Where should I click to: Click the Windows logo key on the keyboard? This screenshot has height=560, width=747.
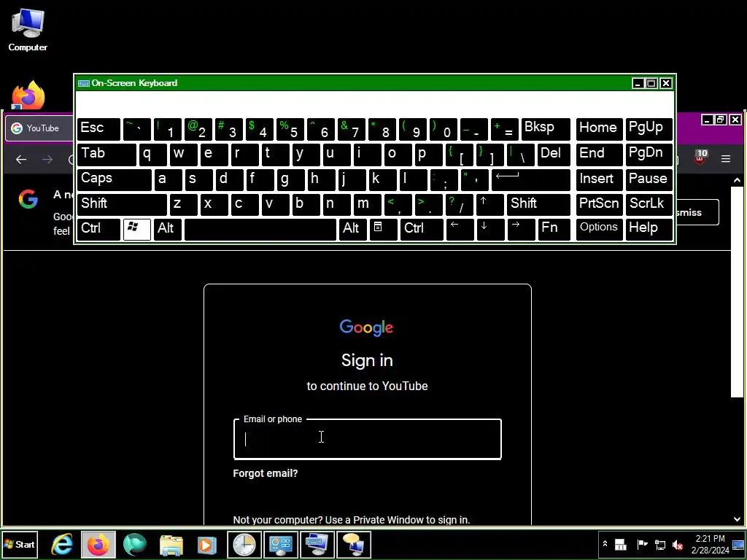pyautogui.click(x=137, y=229)
